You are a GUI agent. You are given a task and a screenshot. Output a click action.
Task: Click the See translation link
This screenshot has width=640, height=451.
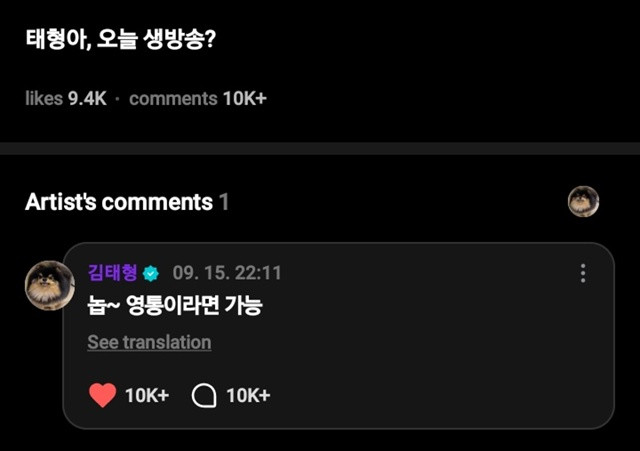[x=149, y=342]
